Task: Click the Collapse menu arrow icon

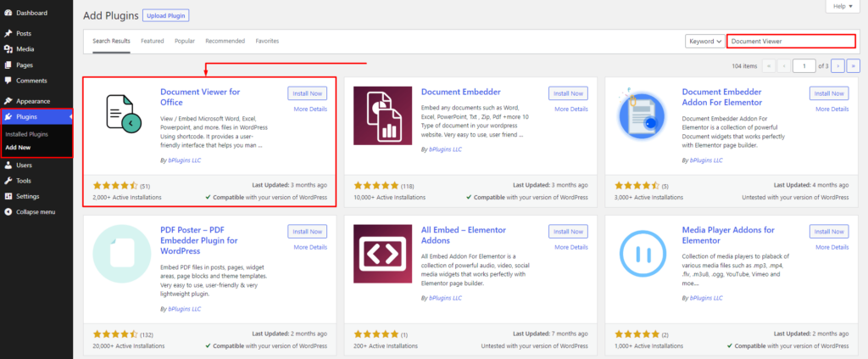Action: pyautogui.click(x=8, y=211)
